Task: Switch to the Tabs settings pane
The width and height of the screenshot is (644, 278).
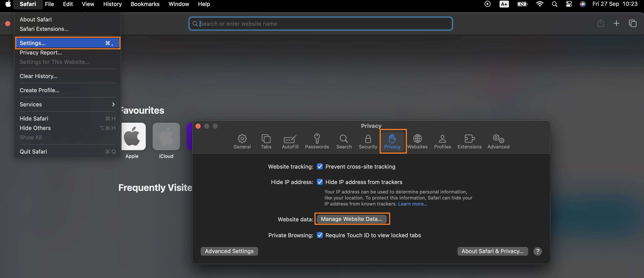Action: (266, 141)
